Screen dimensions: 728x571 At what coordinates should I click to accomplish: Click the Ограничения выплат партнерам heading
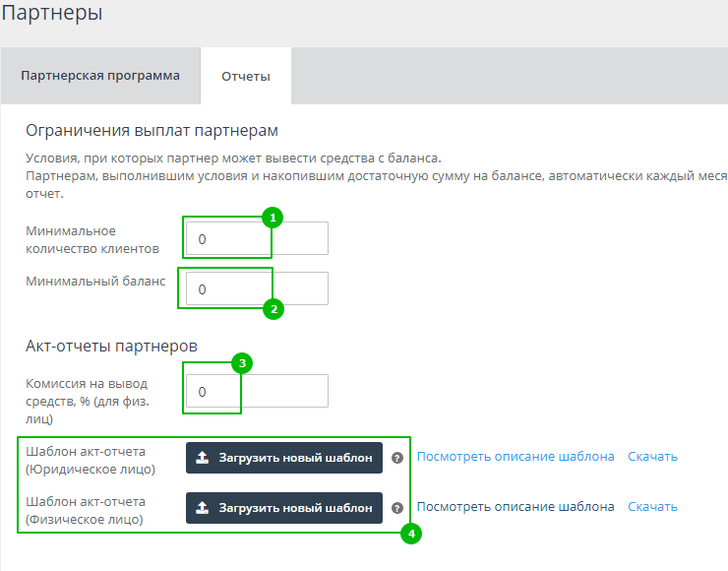pos(152,131)
